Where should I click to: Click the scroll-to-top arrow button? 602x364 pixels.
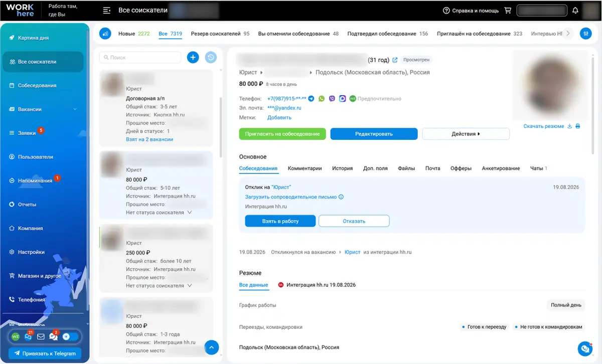212,347
